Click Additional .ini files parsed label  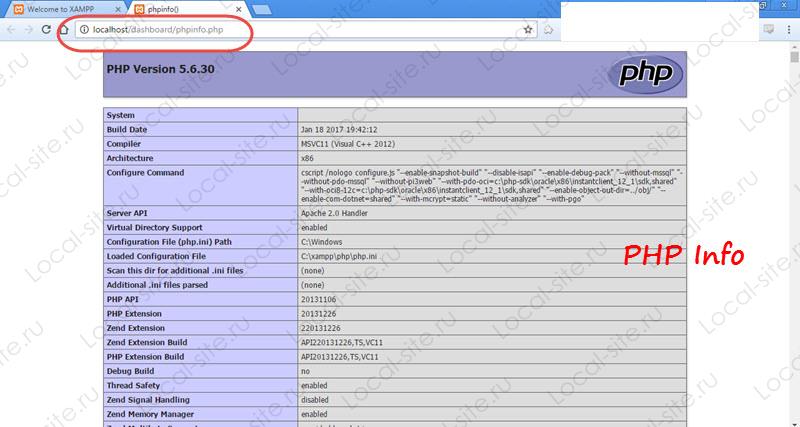coord(157,285)
